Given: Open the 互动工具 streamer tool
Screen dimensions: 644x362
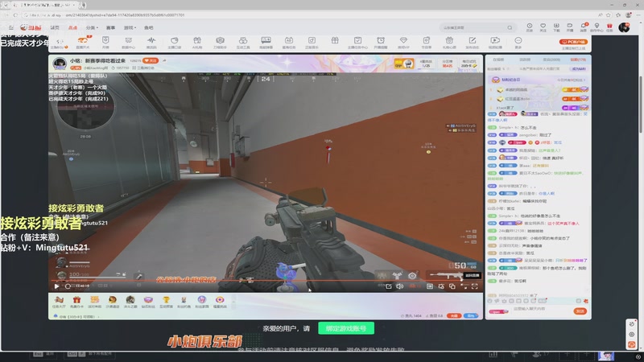Looking at the screenshot, I should 243,43.
